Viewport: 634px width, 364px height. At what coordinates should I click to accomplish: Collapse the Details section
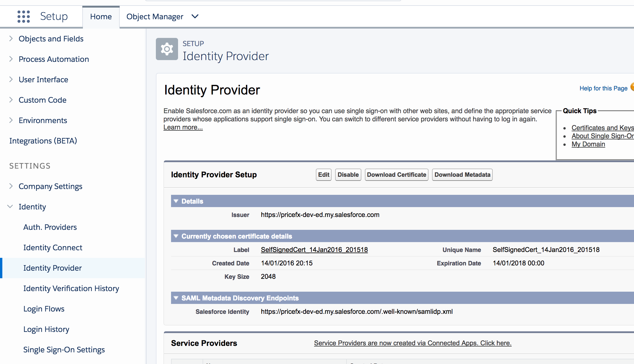(176, 201)
